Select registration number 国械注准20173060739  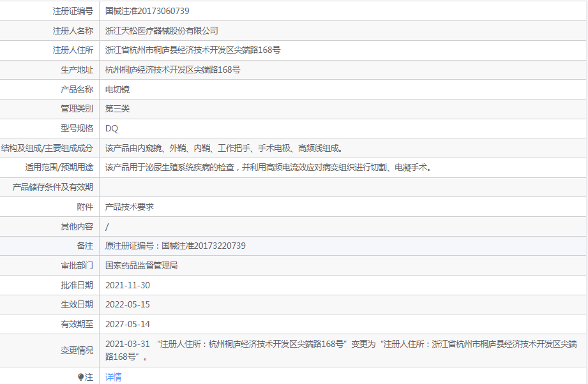click(x=147, y=11)
